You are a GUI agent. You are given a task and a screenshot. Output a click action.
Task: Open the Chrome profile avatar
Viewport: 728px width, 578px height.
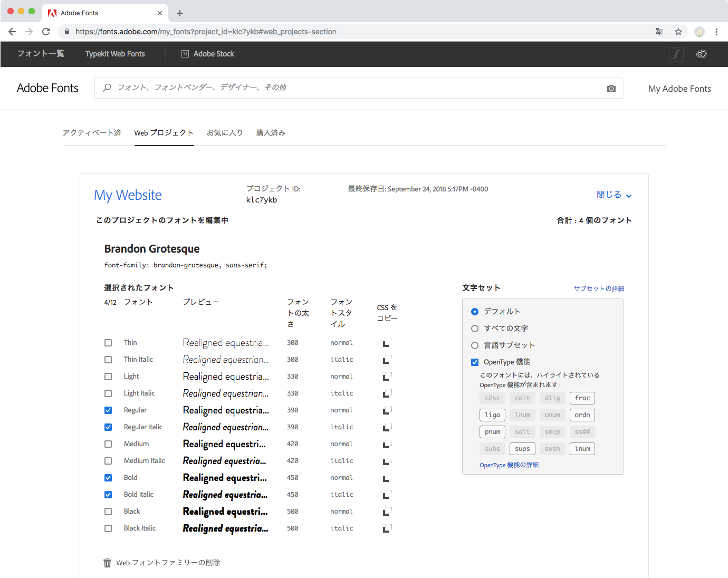[x=700, y=32]
